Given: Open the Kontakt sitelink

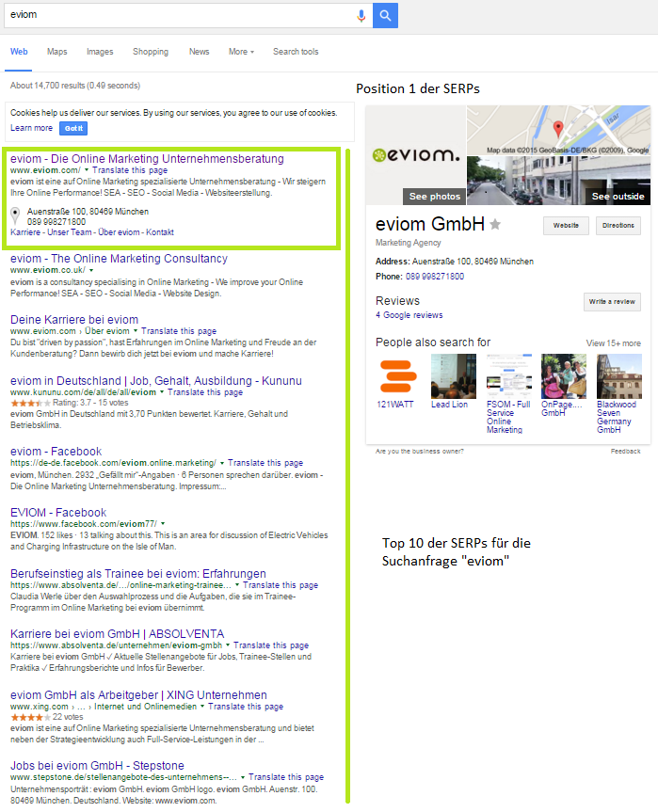Looking at the screenshot, I should [160, 232].
